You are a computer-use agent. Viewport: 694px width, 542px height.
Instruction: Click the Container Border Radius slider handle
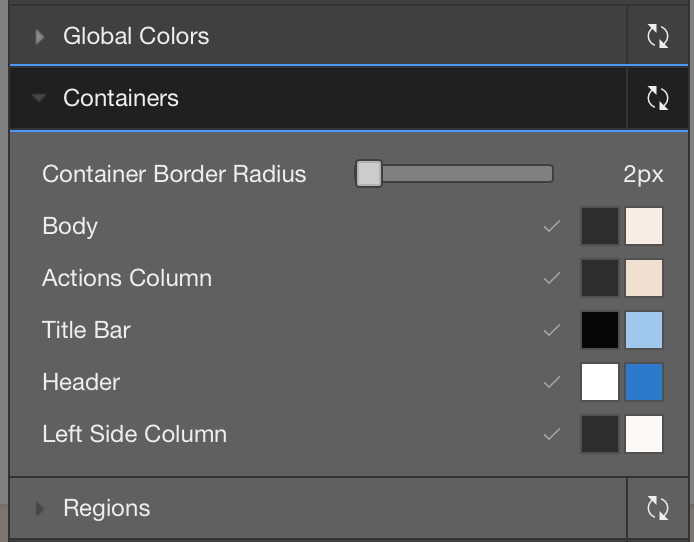(369, 173)
